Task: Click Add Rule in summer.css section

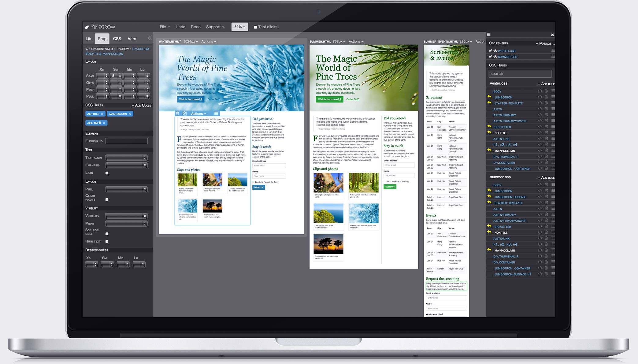Action: 545,177
